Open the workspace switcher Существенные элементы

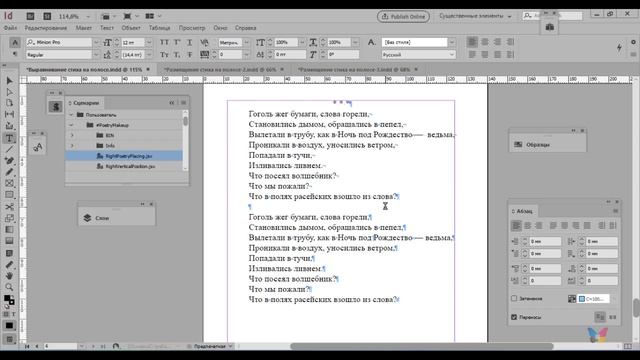coord(475,16)
